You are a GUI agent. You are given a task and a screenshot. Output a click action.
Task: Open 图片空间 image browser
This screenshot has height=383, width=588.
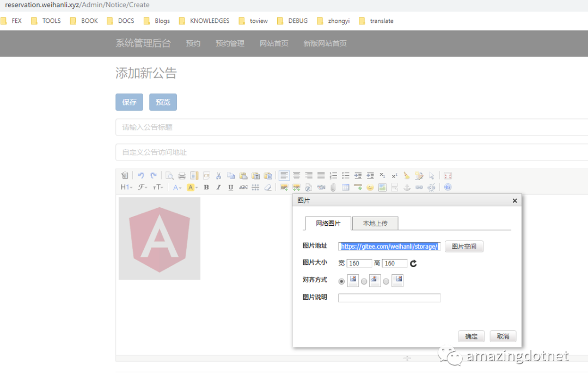464,246
